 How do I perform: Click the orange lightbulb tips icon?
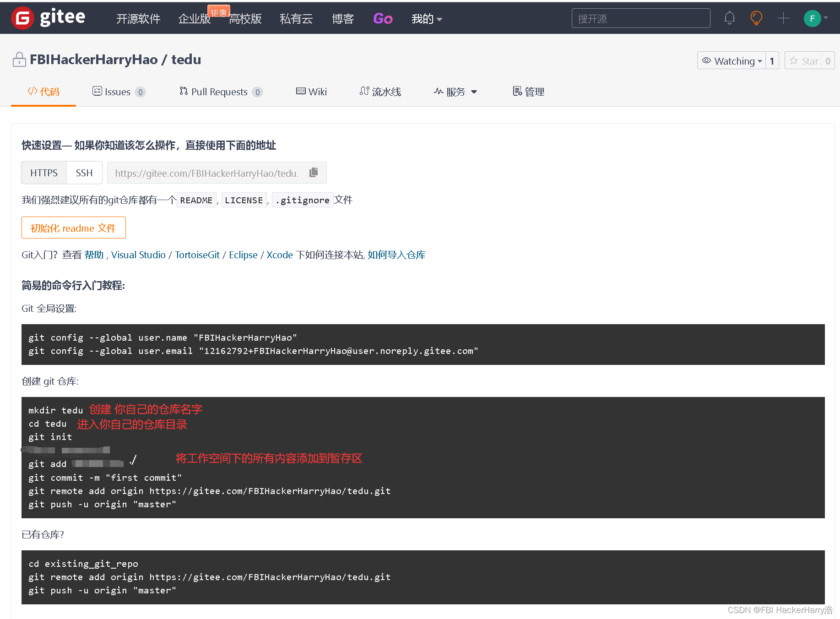(756, 18)
